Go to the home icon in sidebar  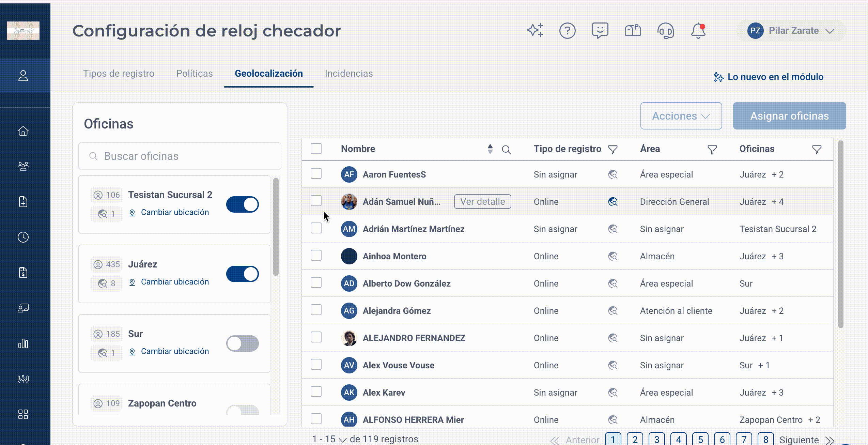pos(23,131)
